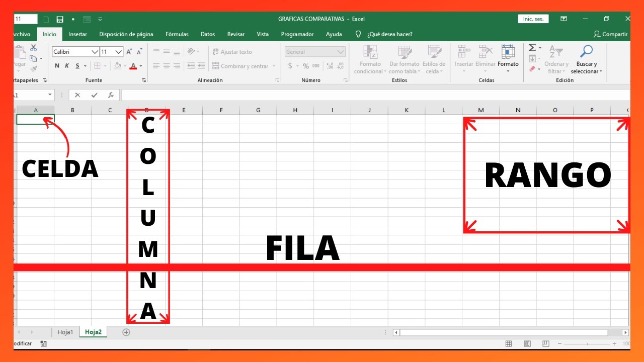Toggle Ajustar texto wrap option
The height and width of the screenshot is (362, 644).
click(232, 52)
